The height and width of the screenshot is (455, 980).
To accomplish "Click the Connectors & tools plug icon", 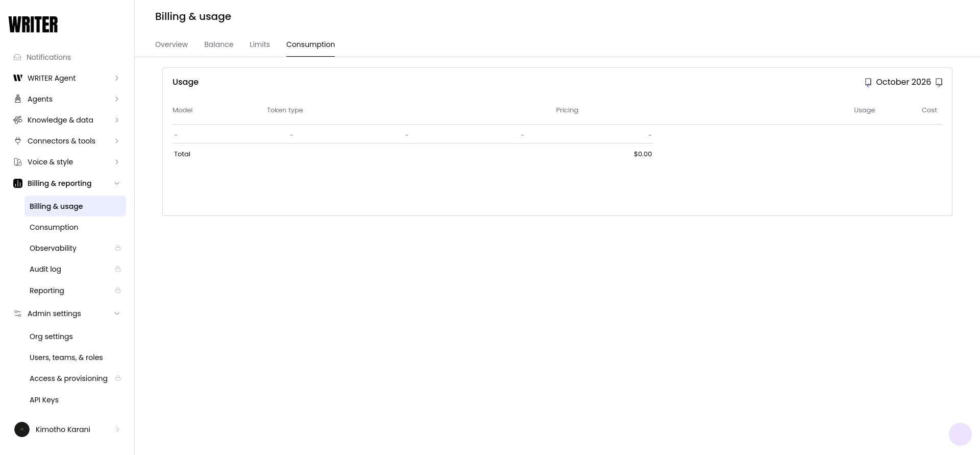I will click(18, 141).
